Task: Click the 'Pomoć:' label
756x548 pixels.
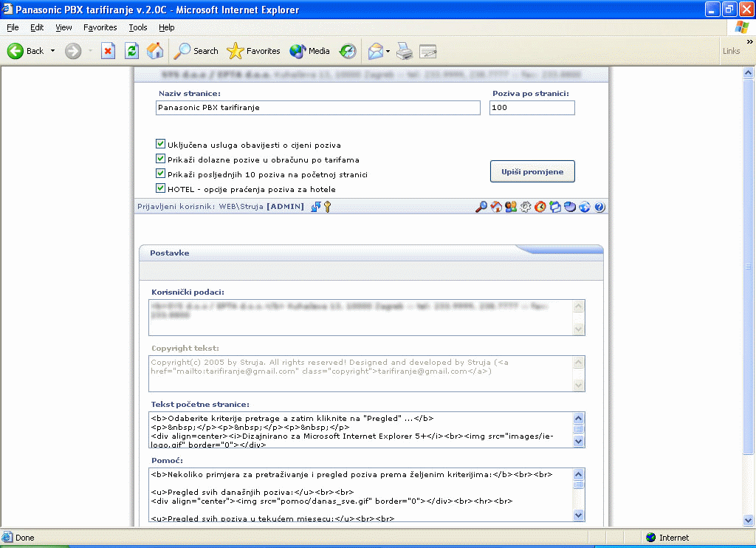Action: click(x=167, y=460)
